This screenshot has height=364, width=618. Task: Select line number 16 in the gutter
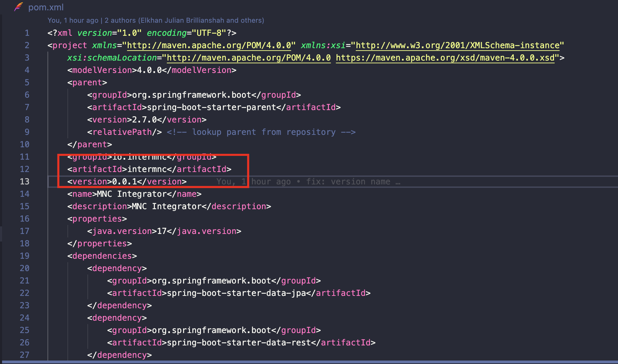(x=24, y=219)
